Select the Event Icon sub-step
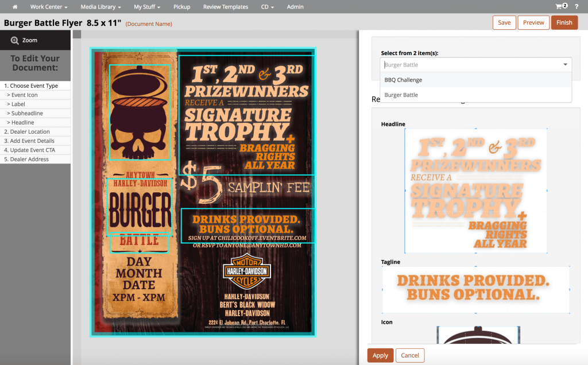This screenshot has height=365, width=588. [35, 95]
